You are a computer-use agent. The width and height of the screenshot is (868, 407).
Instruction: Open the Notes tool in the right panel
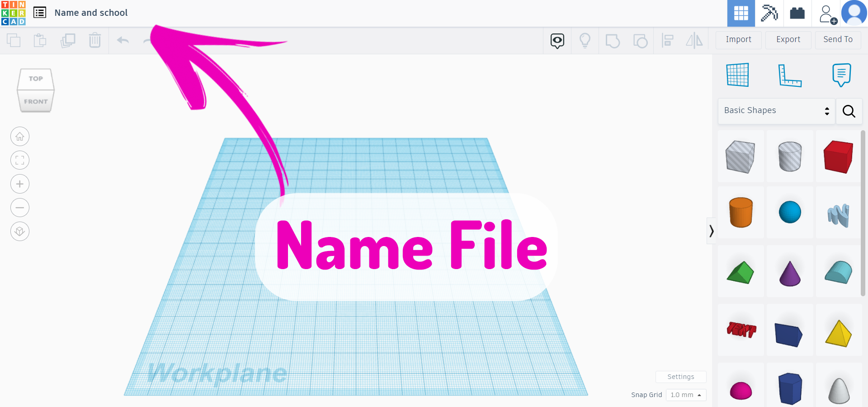pyautogui.click(x=841, y=75)
